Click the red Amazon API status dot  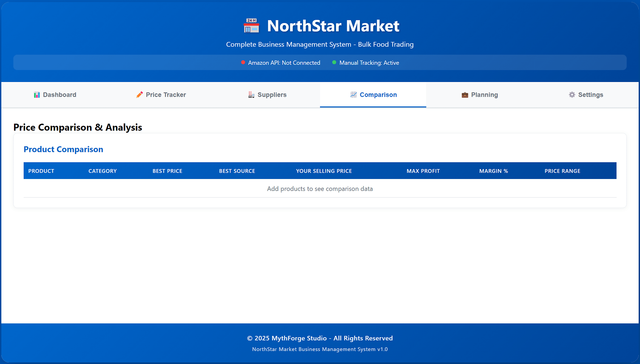243,62
